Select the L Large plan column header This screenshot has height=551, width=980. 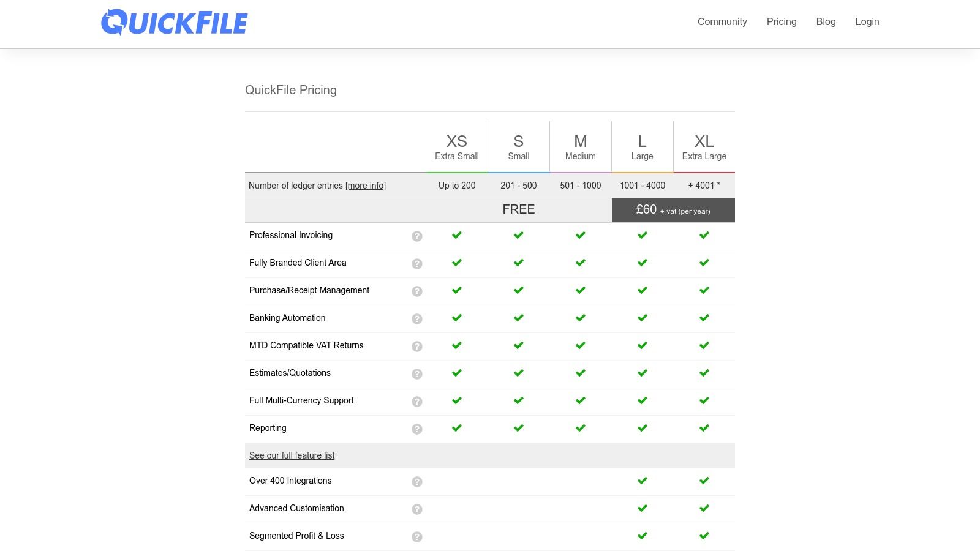[x=642, y=146]
